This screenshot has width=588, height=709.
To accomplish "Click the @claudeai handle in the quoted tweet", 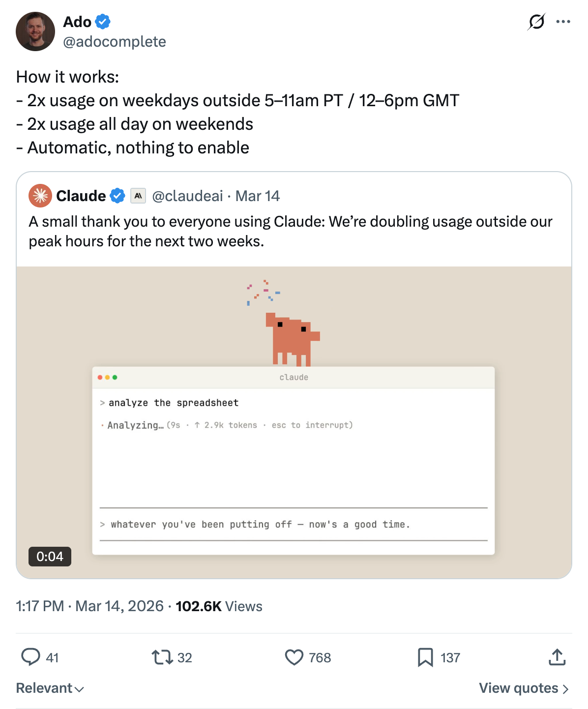I will coord(187,196).
